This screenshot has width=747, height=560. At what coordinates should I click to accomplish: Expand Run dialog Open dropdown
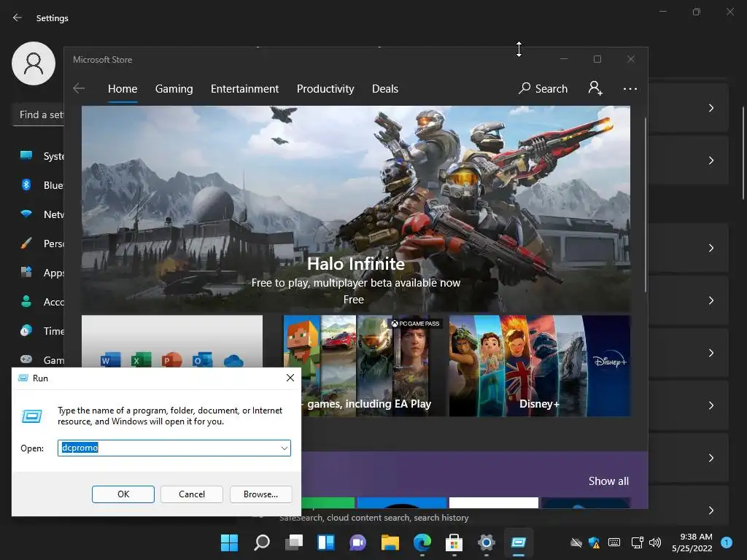pos(284,448)
